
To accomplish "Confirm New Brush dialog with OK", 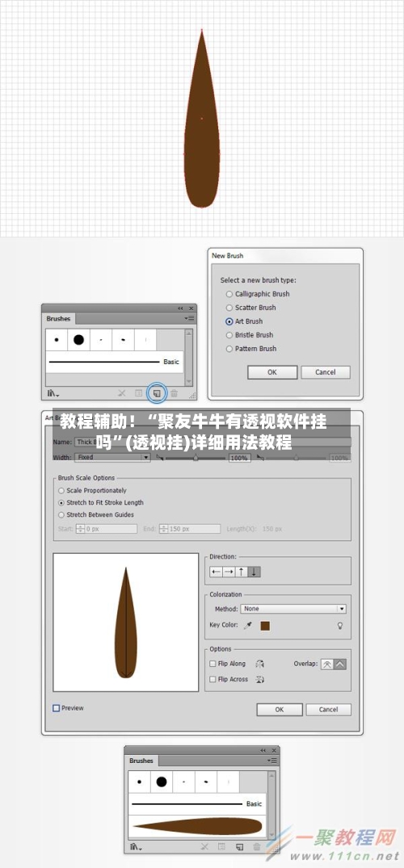I will coord(272,372).
